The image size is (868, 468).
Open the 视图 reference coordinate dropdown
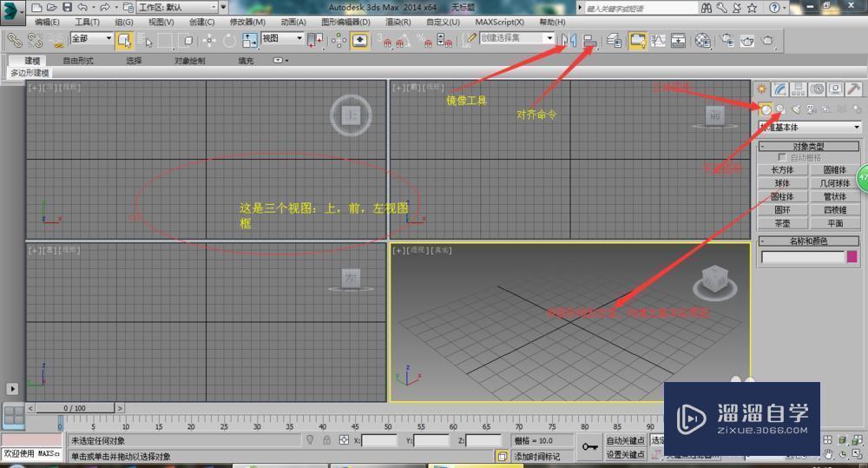pos(282,38)
